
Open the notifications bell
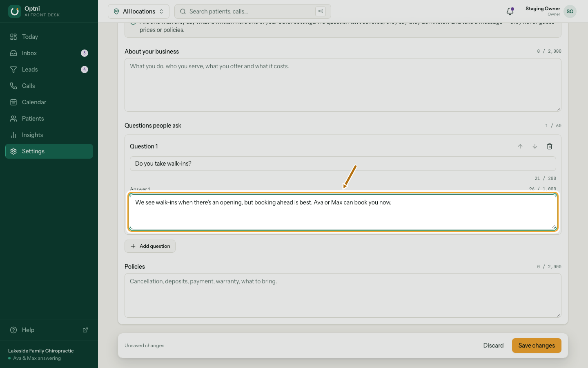(x=510, y=11)
